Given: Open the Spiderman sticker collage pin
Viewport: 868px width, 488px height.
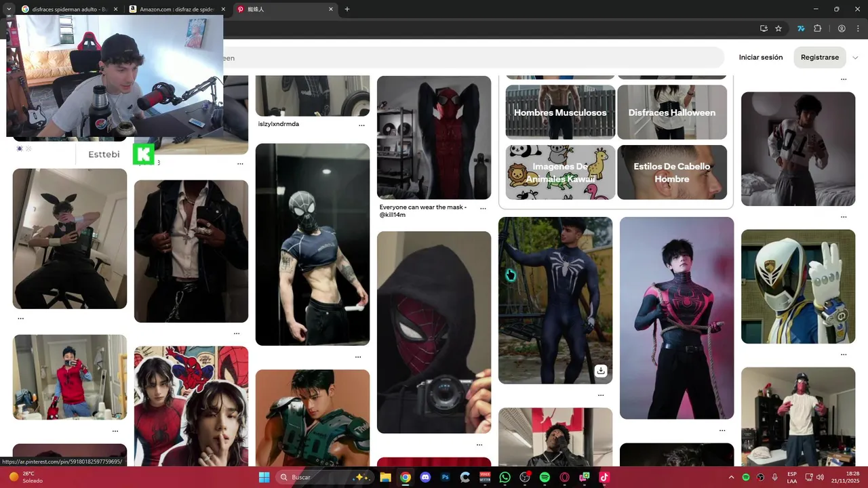Looking at the screenshot, I should [191, 405].
